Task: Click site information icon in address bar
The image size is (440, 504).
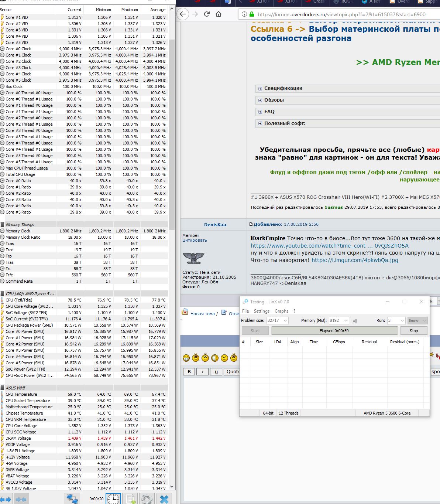Action: [x=244, y=14]
